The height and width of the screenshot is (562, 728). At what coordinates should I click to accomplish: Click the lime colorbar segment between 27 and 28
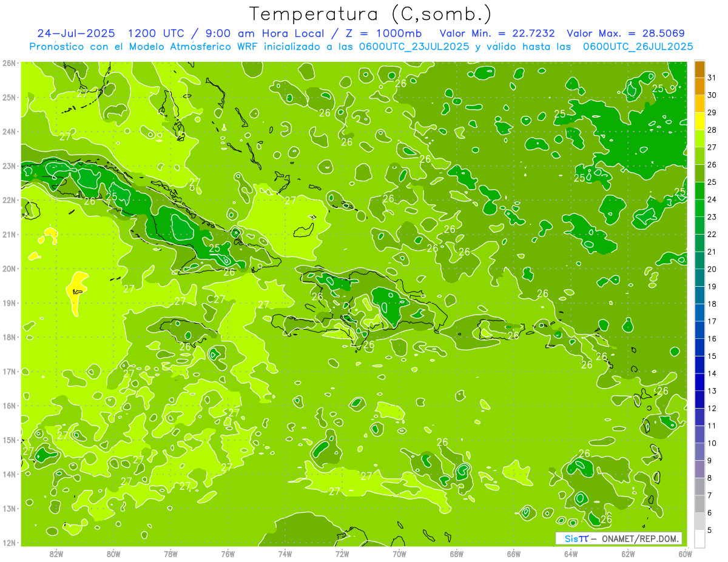699,139
